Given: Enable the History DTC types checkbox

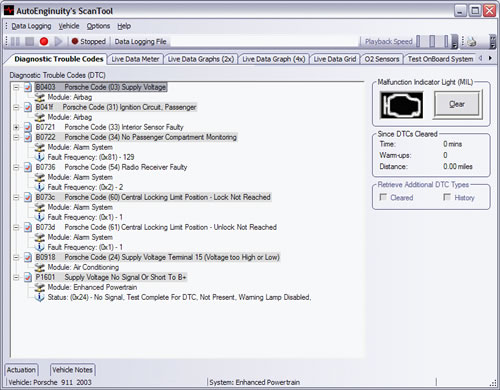Looking at the screenshot, I should (447, 197).
